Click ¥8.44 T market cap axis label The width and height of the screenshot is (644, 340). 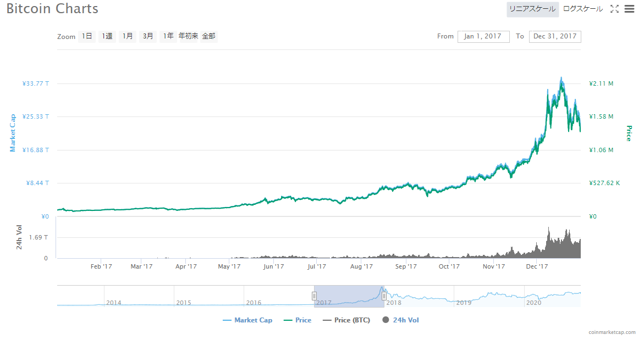pyautogui.click(x=38, y=183)
